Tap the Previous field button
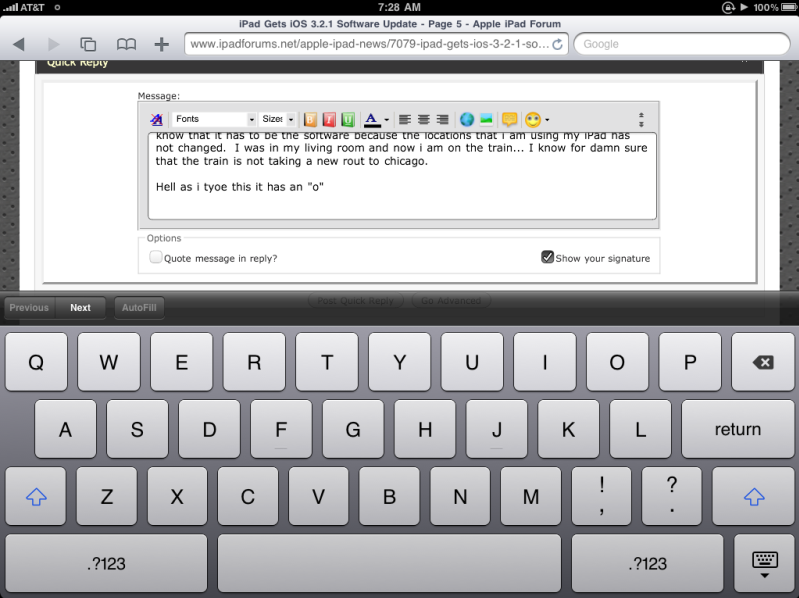Viewport: 799px width, 598px height. 29,308
